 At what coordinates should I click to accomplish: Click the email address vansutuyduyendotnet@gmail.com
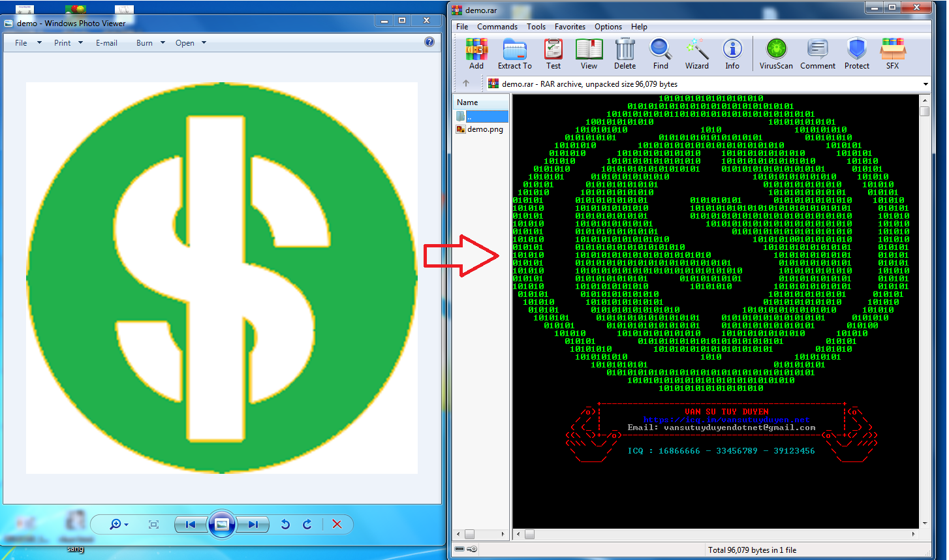[x=739, y=428]
